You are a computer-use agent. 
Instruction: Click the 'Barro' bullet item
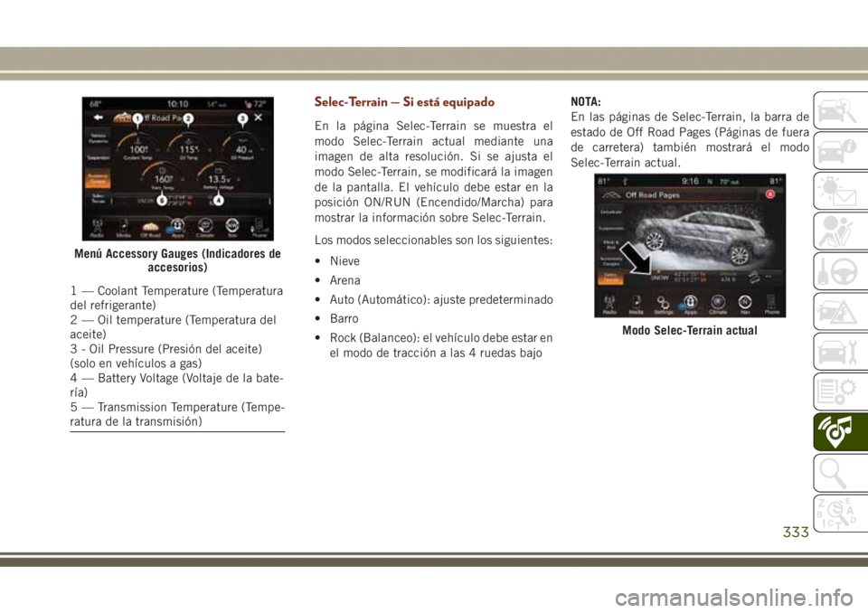click(x=344, y=319)
